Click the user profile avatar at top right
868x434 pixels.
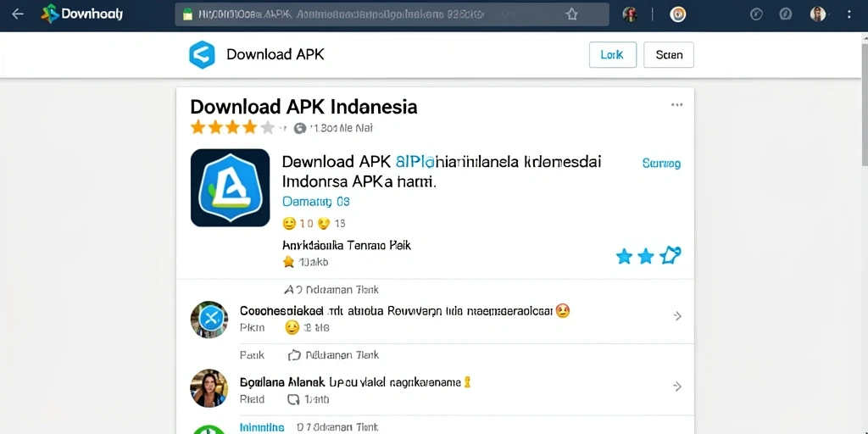[x=818, y=14]
